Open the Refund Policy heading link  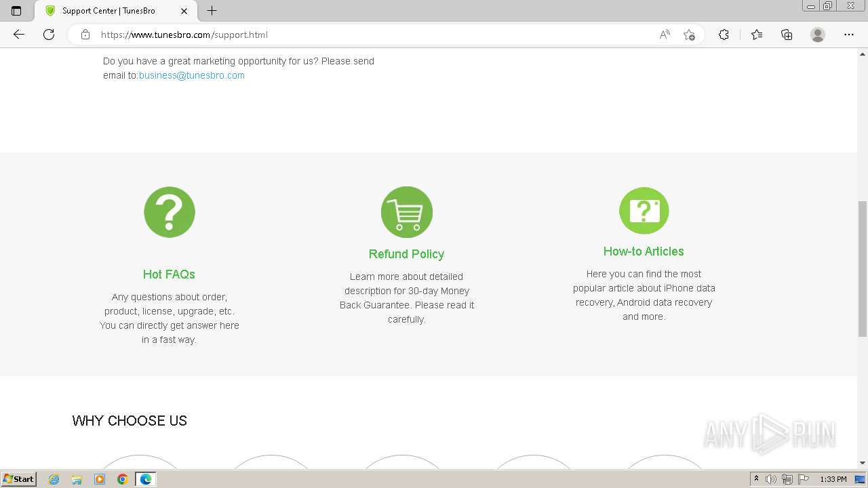(x=406, y=253)
